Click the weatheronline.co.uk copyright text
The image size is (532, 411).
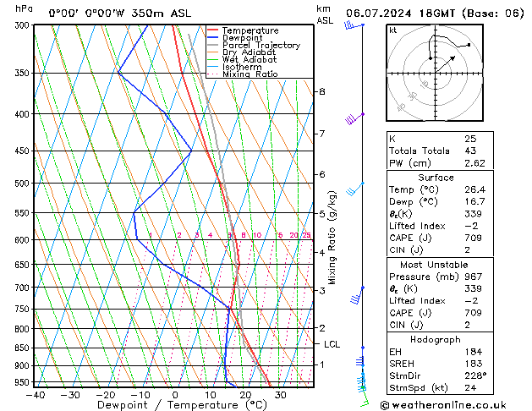(x=443, y=405)
